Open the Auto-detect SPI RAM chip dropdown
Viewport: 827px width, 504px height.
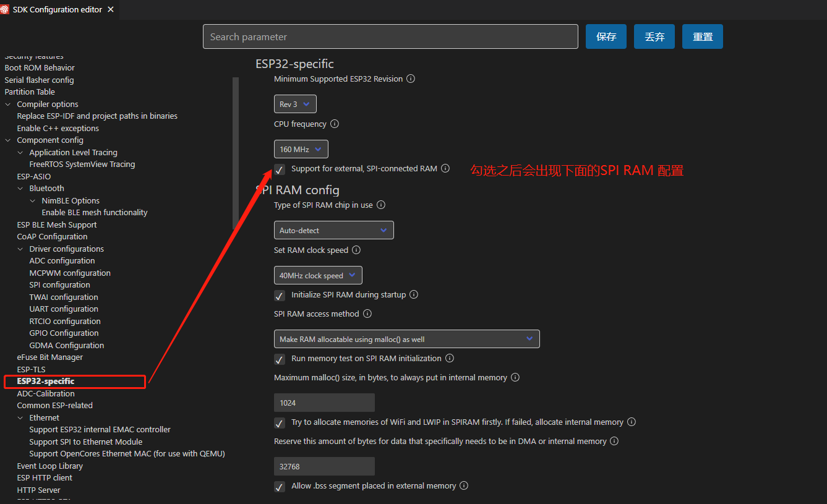coord(333,230)
